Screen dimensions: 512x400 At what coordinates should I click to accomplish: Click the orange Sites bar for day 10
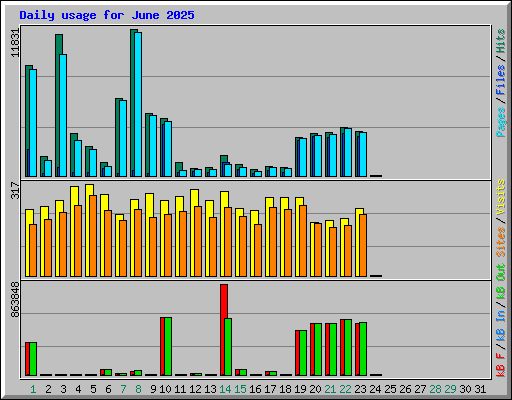pos(168,245)
